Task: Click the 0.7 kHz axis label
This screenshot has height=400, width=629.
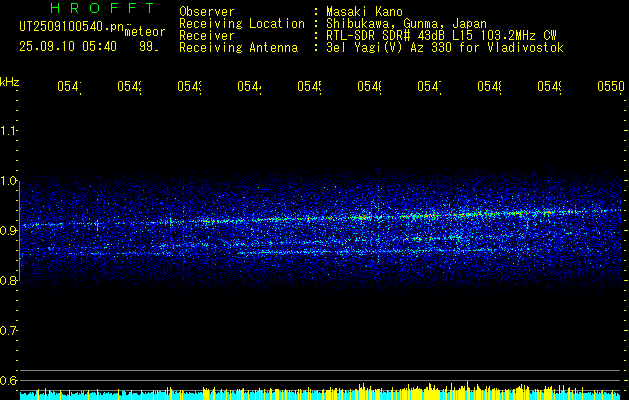Action: [8, 331]
